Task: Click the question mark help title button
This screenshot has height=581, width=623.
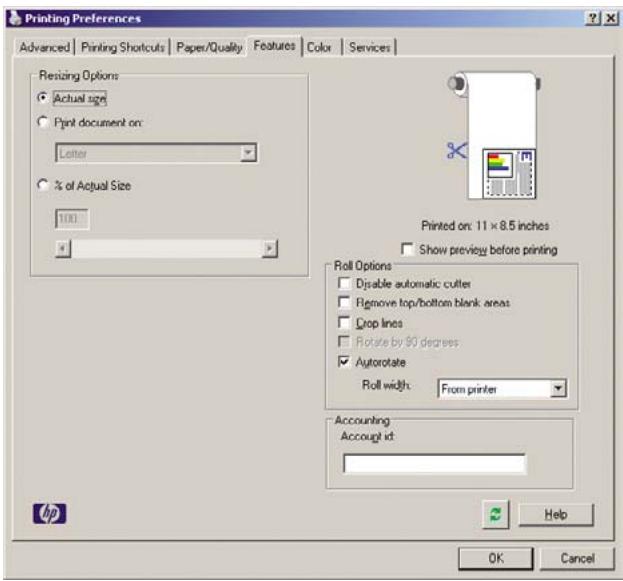Action: [593, 18]
